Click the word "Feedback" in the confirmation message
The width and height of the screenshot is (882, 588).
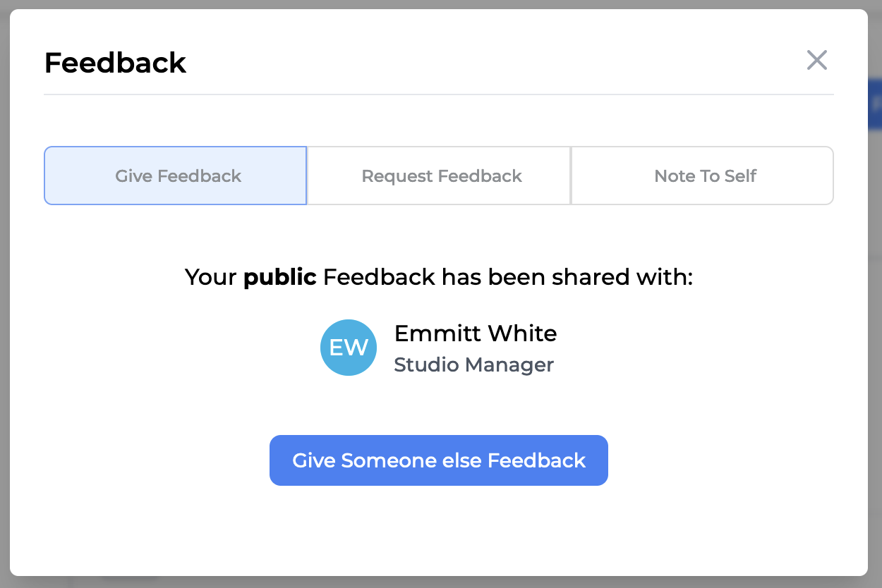point(379,277)
